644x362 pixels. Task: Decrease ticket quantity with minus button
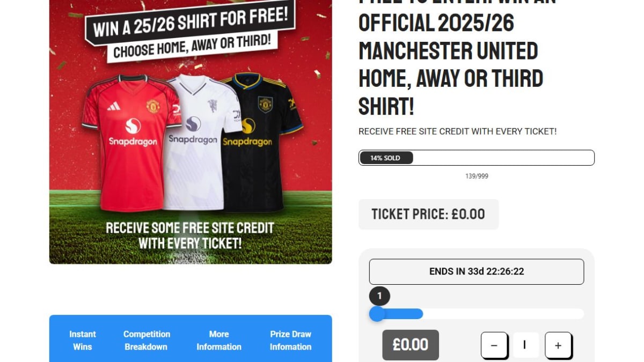click(x=494, y=345)
